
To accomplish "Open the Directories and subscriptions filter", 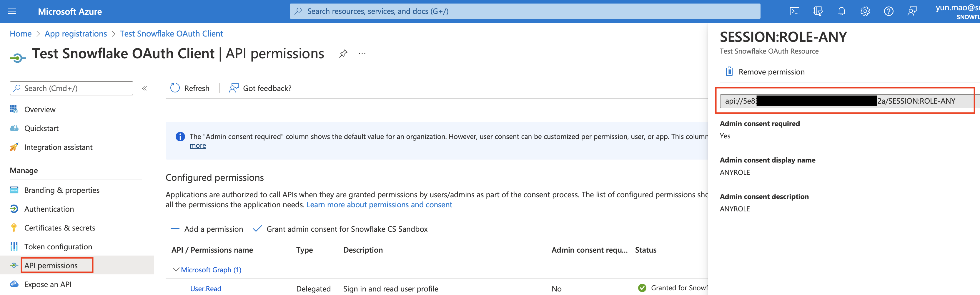I will pos(818,11).
